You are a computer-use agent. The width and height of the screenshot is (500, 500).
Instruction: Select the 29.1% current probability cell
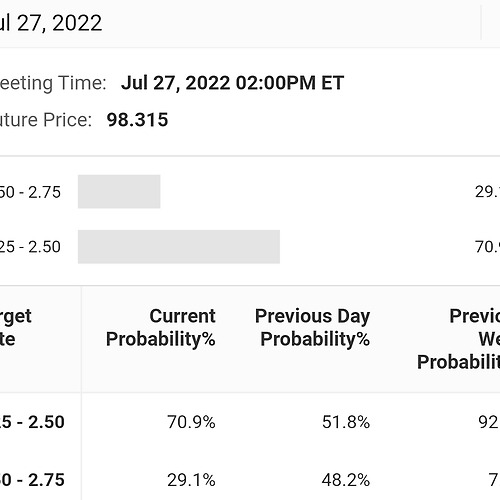[x=191, y=480]
